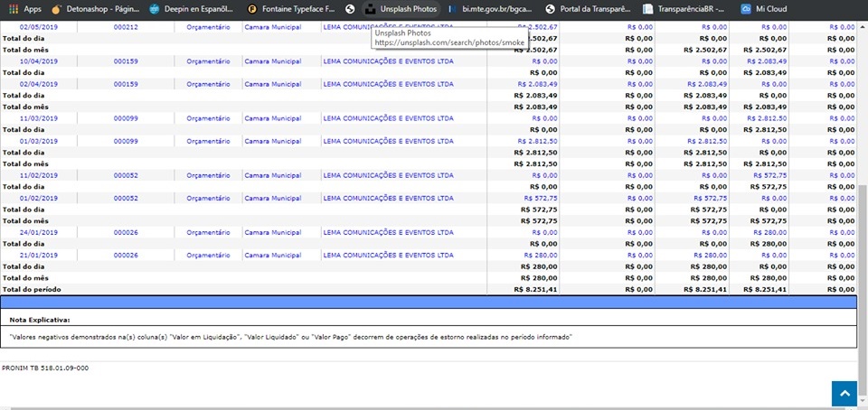Open the Apps grid shortcut
Viewport: 868px width, 410px height.
(26, 8)
